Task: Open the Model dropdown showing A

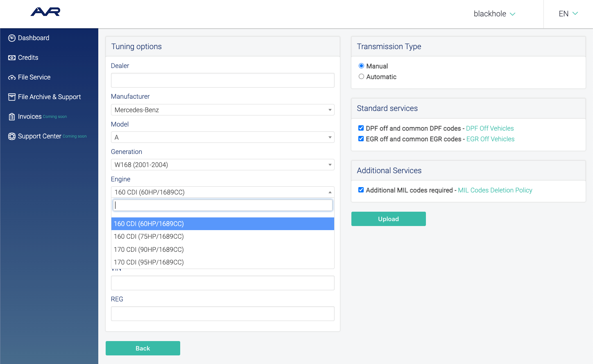Action: click(x=223, y=137)
